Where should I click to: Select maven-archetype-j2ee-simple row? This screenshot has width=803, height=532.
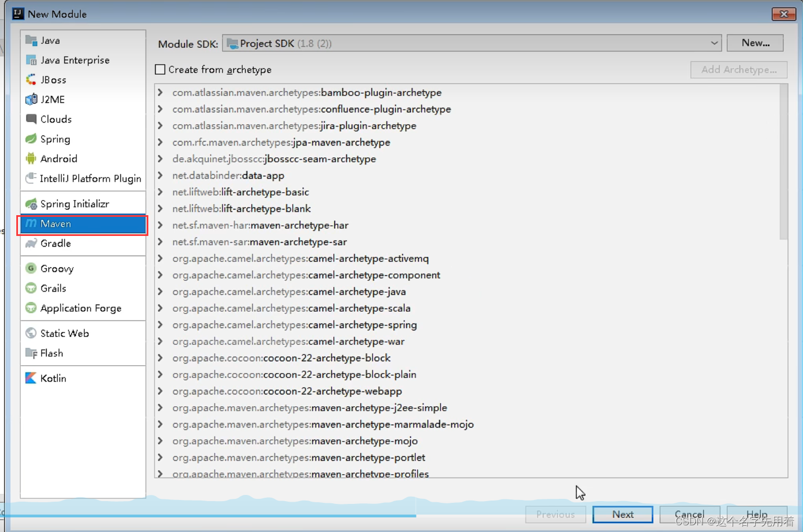point(468,407)
